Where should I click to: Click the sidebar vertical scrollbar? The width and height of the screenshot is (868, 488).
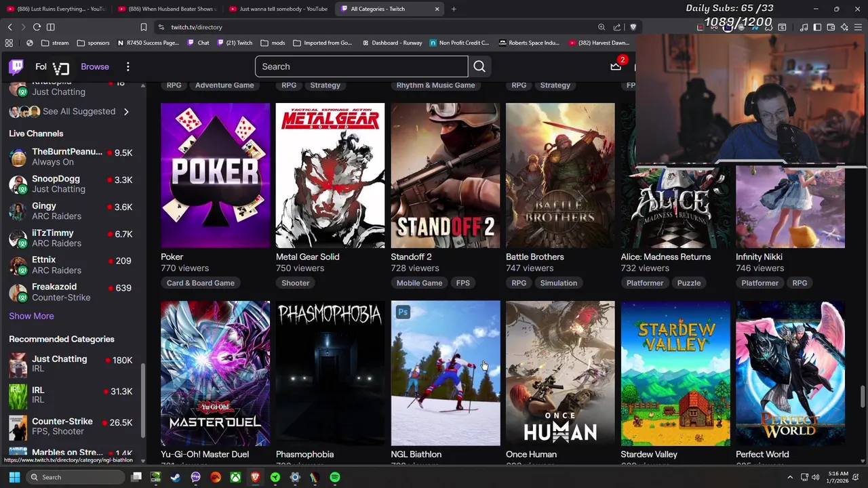tap(142, 400)
